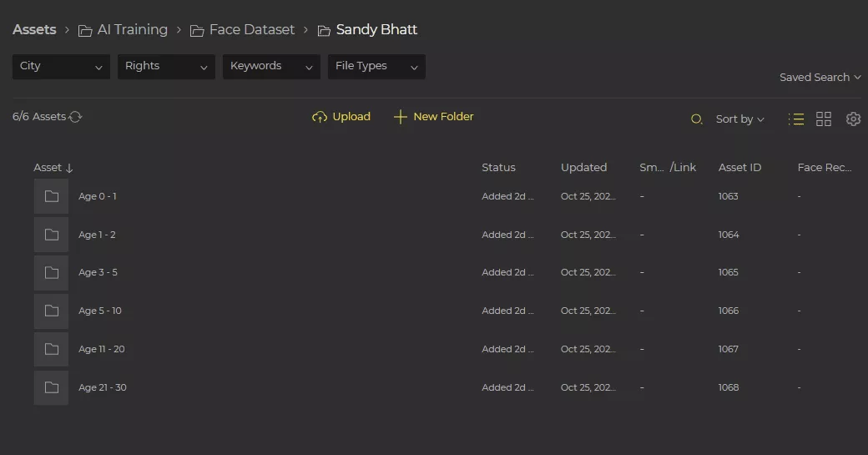Click the Face Rec... column header
868x455 pixels.
[x=825, y=167]
